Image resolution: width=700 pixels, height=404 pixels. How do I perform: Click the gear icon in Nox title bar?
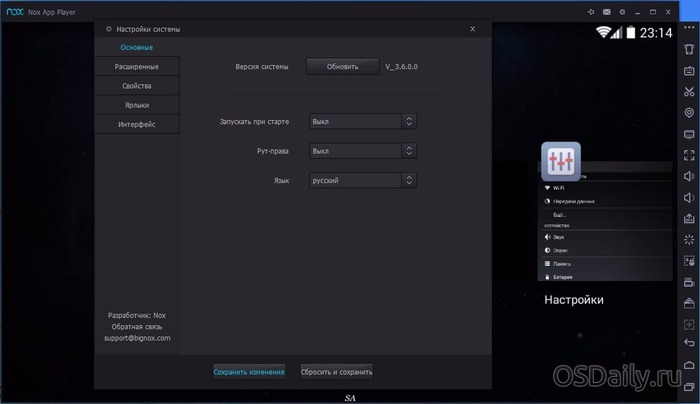[621, 11]
